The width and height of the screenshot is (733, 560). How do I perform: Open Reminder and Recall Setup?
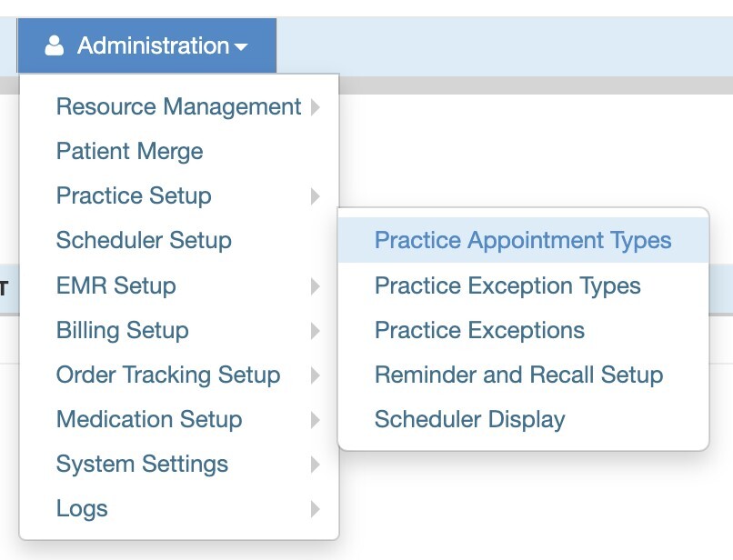pyautogui.click(x=518, y=375)
